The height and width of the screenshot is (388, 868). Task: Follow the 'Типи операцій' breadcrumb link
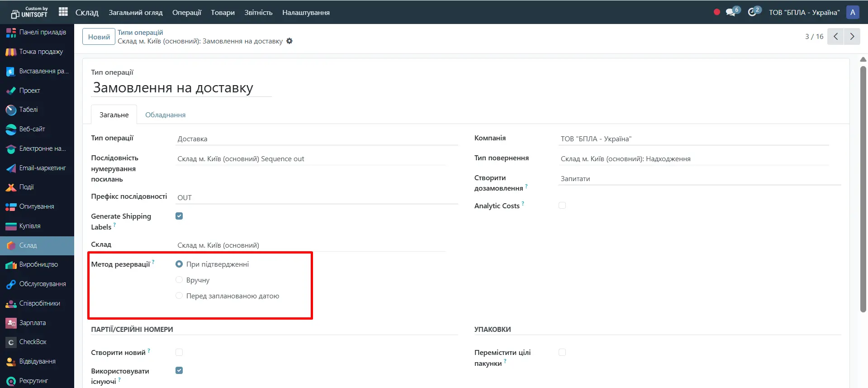140,33
